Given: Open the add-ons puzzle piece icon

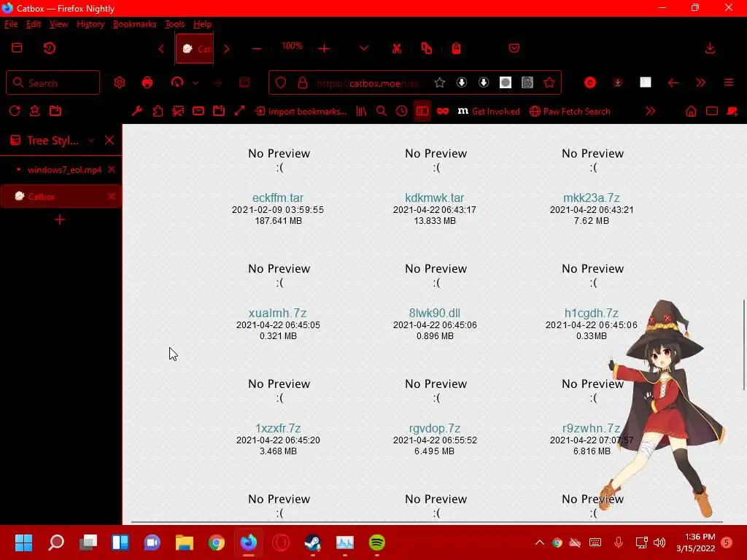Looking at the screenshot, I should point(158,111).
